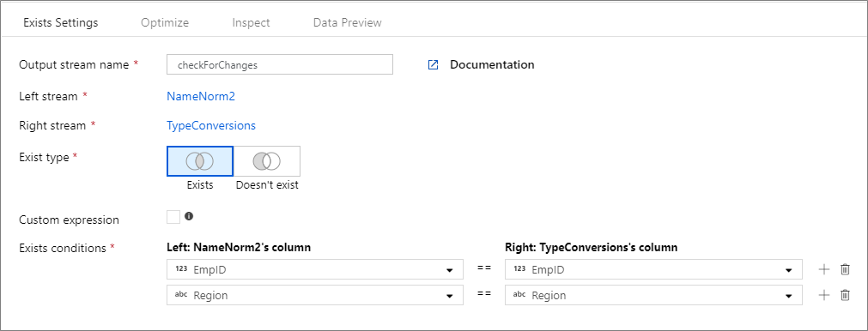Open the TypeConversions right stream link

pyautogui.click(x=211, y=125)
